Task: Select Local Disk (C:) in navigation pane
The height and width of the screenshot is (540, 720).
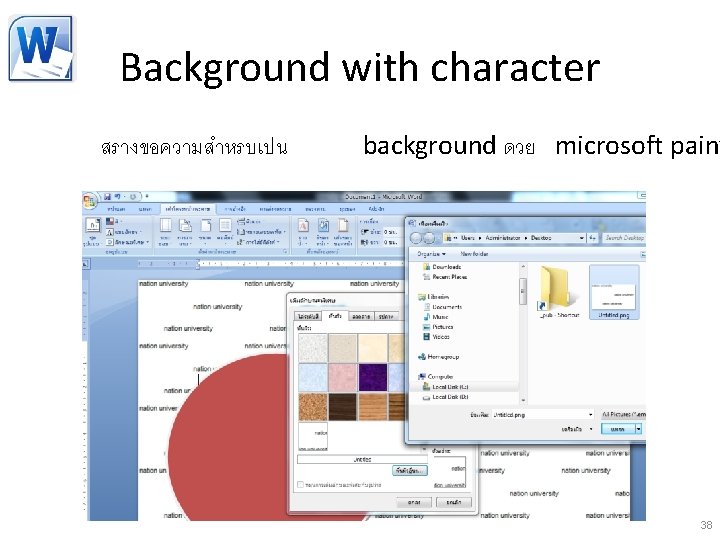Action: pos(446,387)
